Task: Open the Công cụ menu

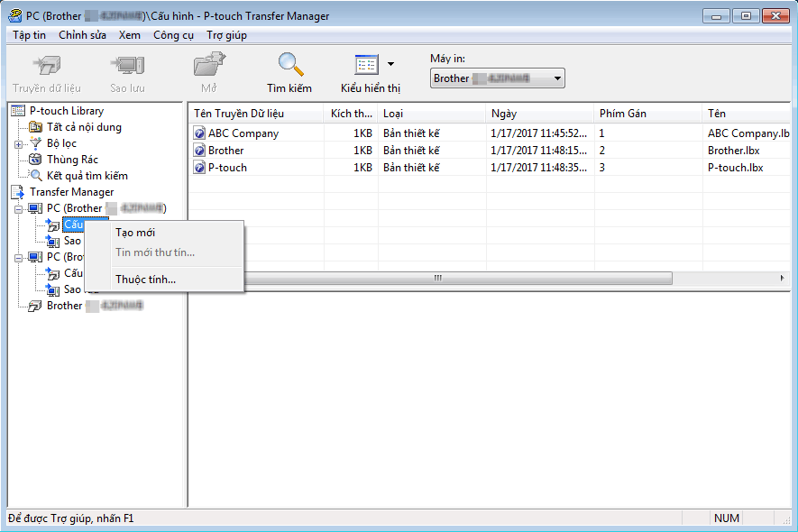Action: (x=172, y=35)
